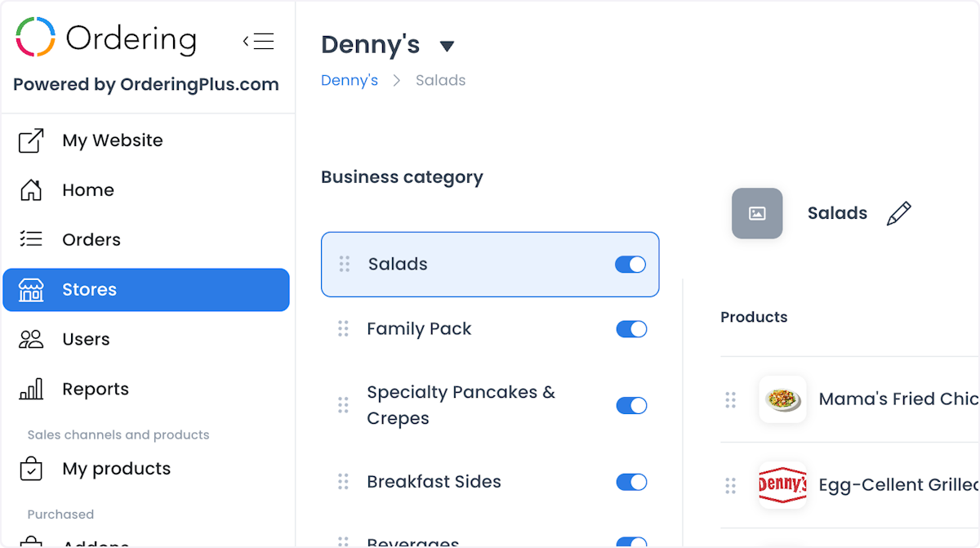Edit Salads category name with pencil icon
The height and width of the screenshot is (548, 980).
[x=898, y=213]
